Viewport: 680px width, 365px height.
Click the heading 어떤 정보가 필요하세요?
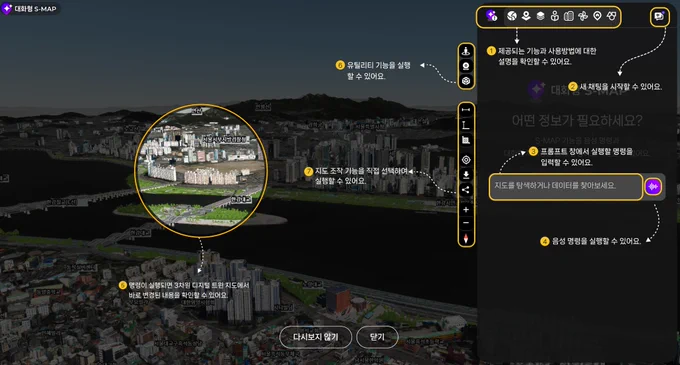577,120
